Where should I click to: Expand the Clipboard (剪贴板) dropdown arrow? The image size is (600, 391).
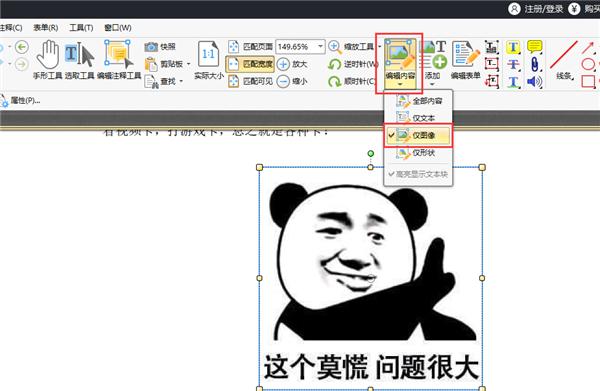(x=188, y=64)
